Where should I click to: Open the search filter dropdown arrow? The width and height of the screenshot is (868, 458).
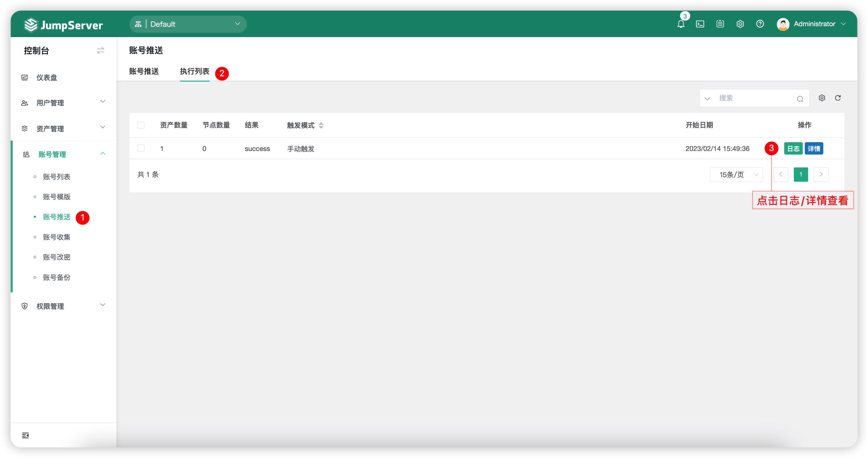(x=707, y=99)
